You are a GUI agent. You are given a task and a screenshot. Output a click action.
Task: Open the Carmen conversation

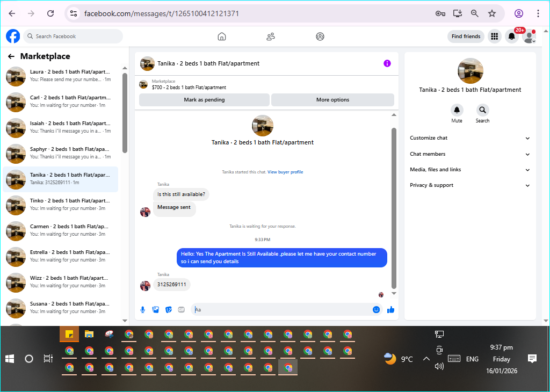pos(61,231)
